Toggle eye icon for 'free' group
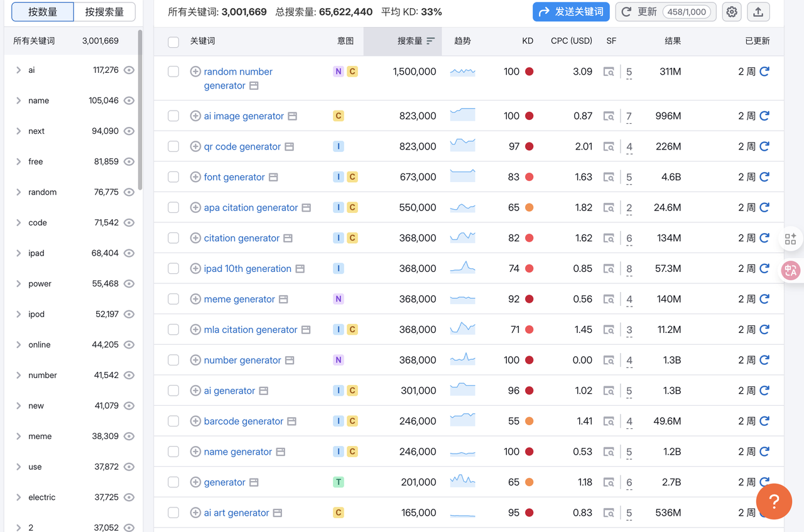The width and height of the screenshot is (804, 532). click(129, 161)
